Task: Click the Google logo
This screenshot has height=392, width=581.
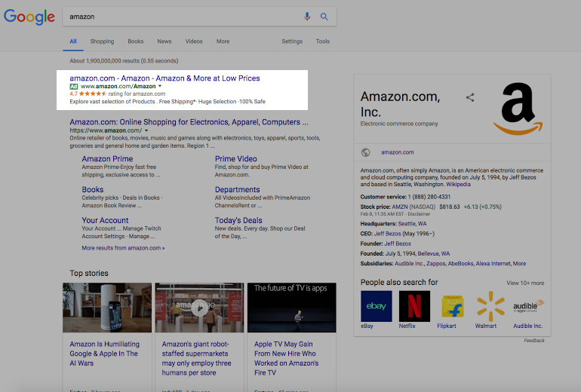Action: click(x=29, y=16)
